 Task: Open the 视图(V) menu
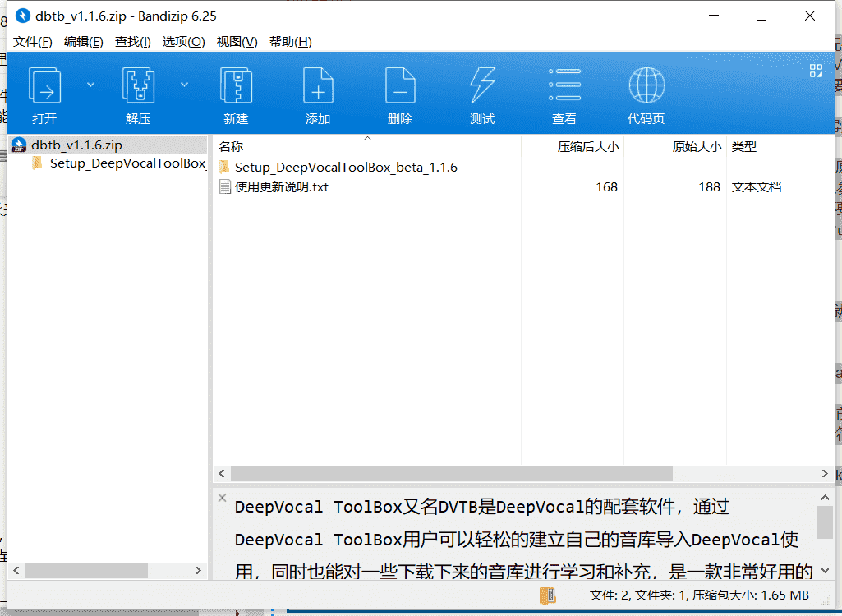click(237, 41)
